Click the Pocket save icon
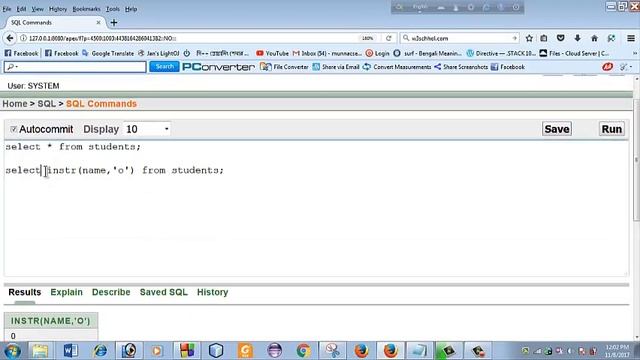 pyautogui.click(x=560, y=38)
